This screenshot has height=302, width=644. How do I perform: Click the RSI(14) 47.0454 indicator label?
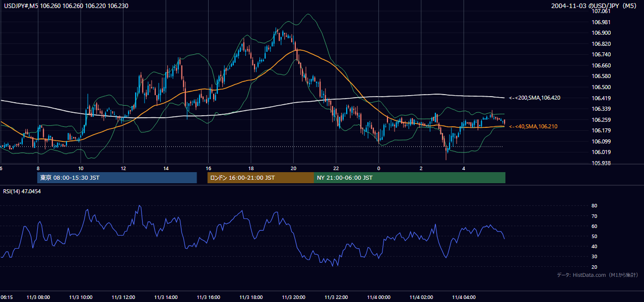pos(22,191)
